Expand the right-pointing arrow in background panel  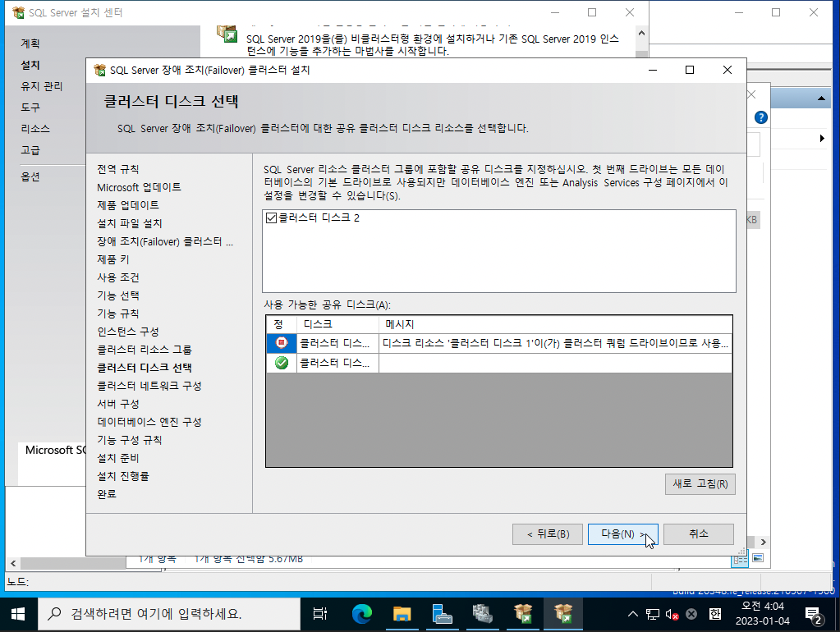tap(822, 139)
